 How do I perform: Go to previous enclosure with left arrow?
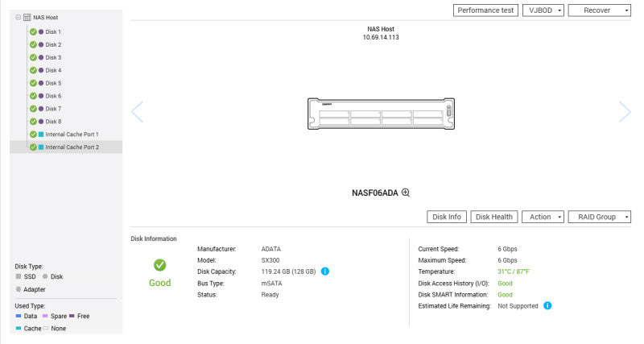pos(137,112)
